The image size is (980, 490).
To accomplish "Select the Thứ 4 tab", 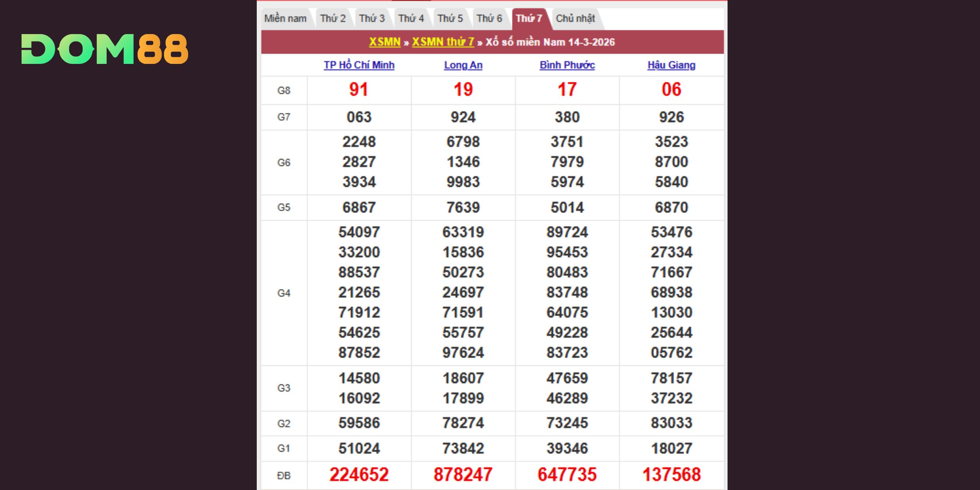I will pyautogui.click(x=411, y=18).
